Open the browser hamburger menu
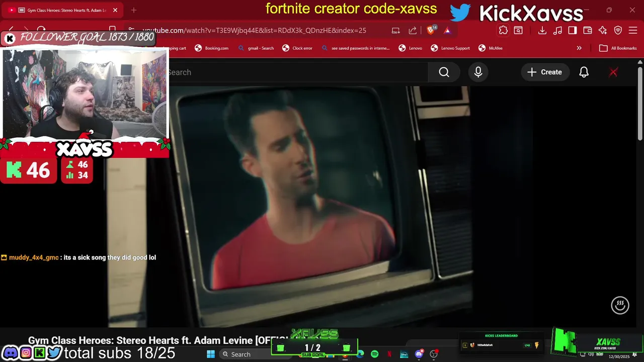The width and height of the screenshot is (644, 362). (633, 30)
